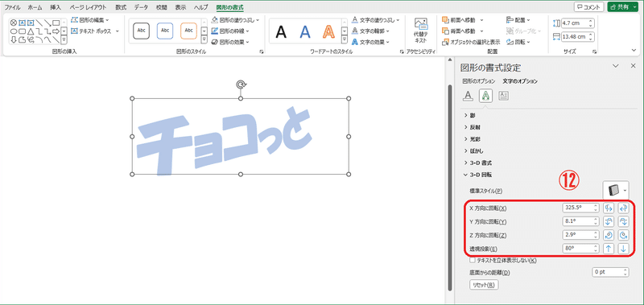Pick the oval shape in gallery
Screen dimensions: 644x305
13,31
